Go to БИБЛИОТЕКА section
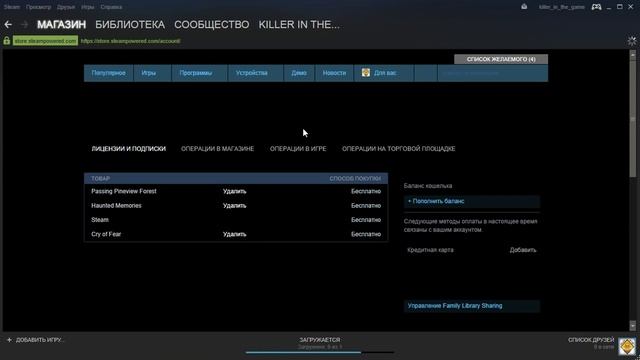 pos(130,24)
